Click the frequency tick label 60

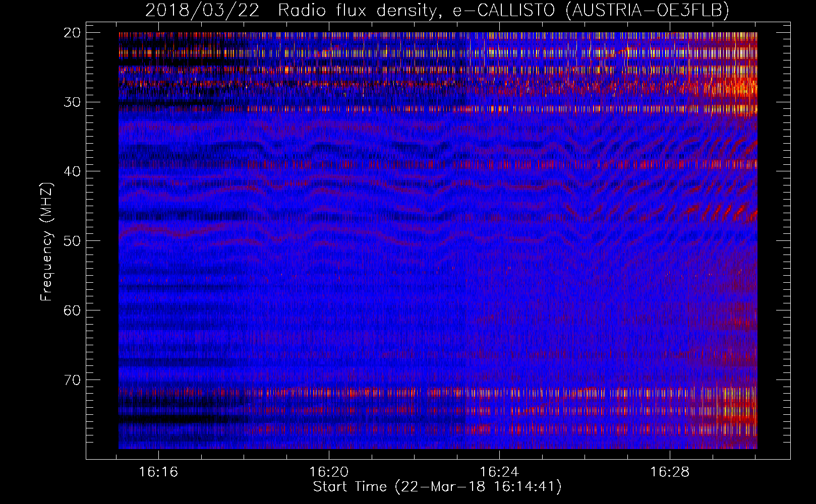[x=72, y=310]
